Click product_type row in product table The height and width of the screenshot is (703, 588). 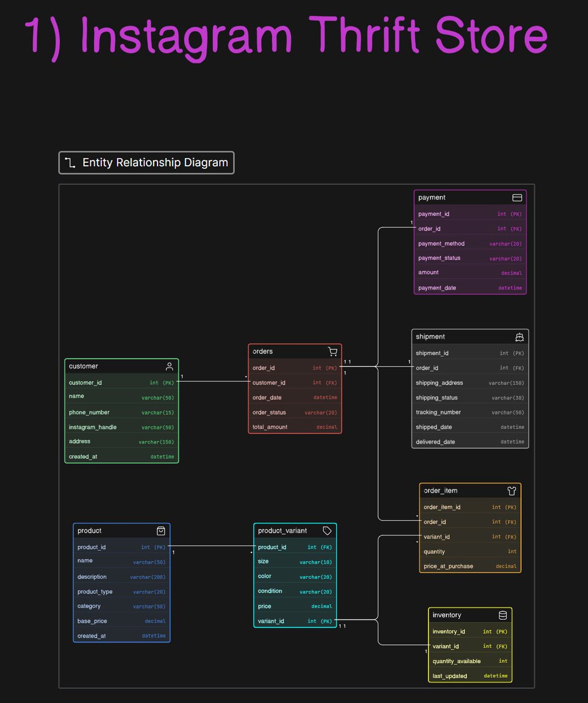pos(122,592)
